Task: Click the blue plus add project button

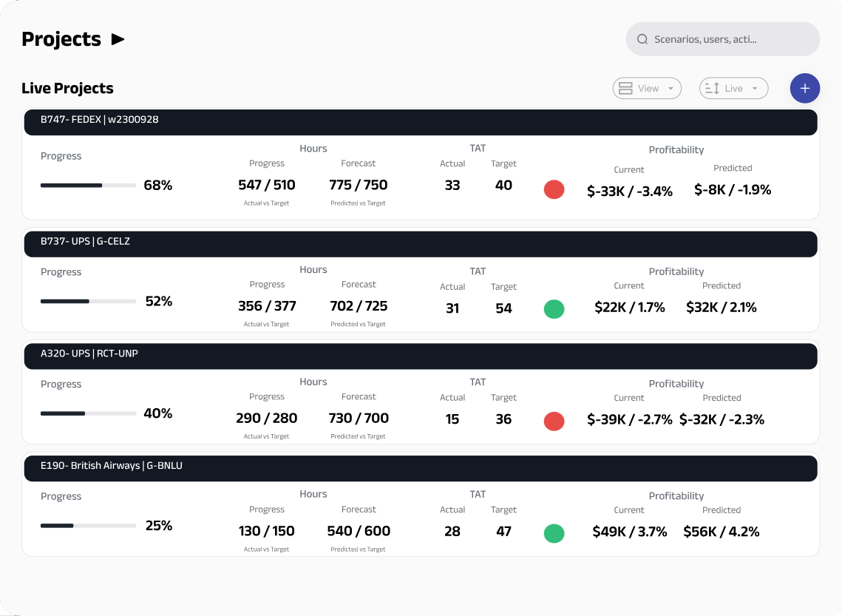Action: click(804, 89)
